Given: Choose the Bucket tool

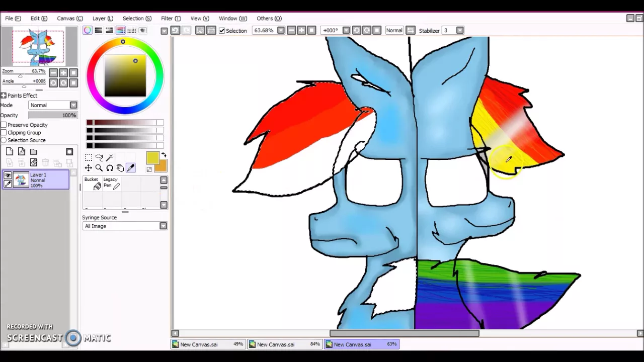Looking at the screenshot, I should coord(92,184).
